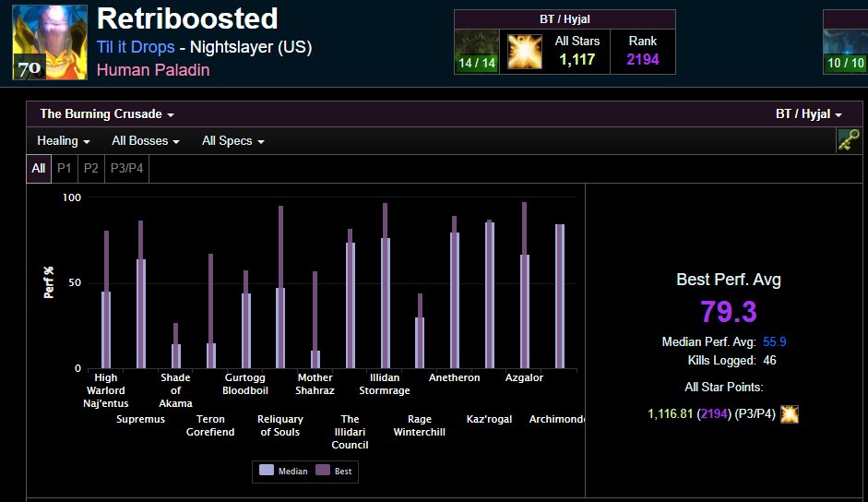The height and width of the screenshot is (502, 868).
Task: Click the Teron Gorefiend performance bar
Action: point(211,311)
